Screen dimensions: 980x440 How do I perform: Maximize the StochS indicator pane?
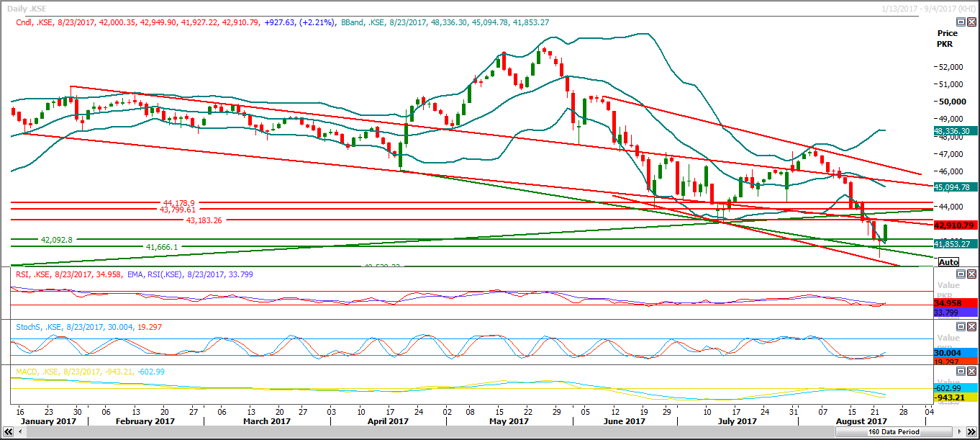point(961,326)
